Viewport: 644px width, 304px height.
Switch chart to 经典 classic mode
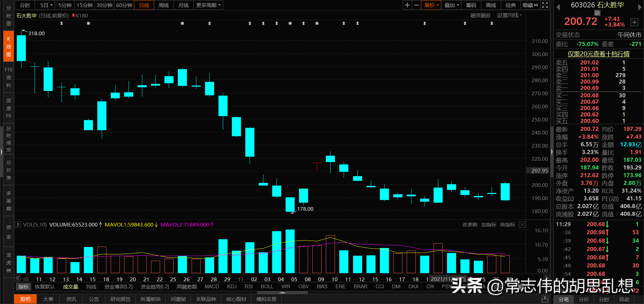(510, 5)
